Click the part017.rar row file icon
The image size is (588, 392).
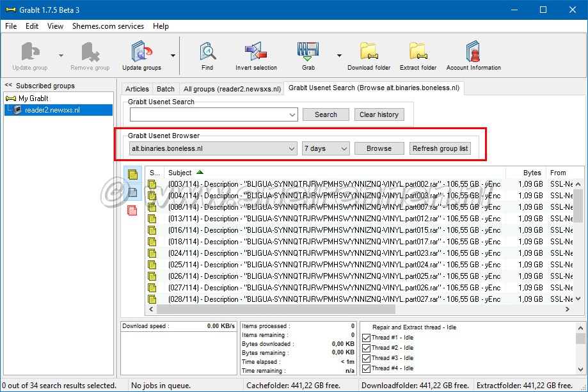[152, 242]
